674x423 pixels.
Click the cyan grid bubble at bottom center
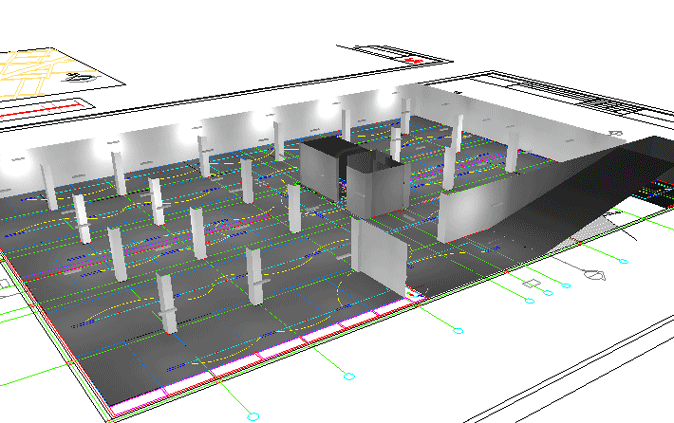252,415
